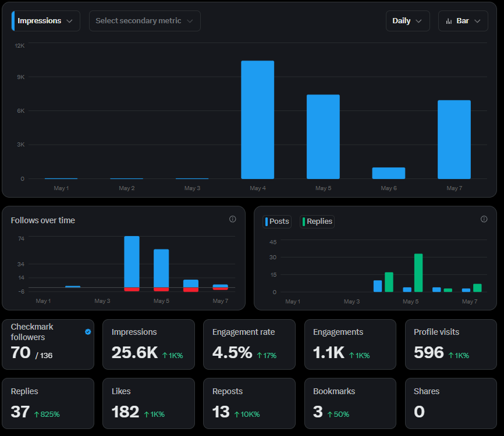
Task: Toggle the Replies legend series
Action: [x=317, y=221]
